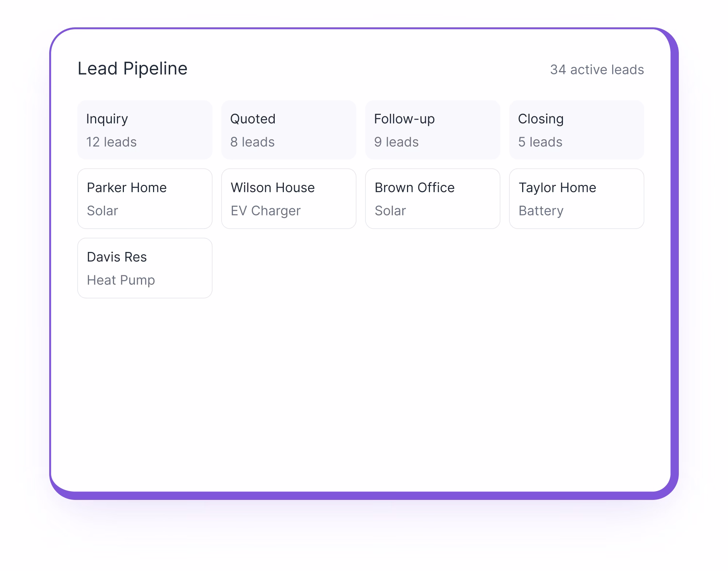Open the Parker Home solar lead
This screenshot has width=728, height=571.
[144, 198]
